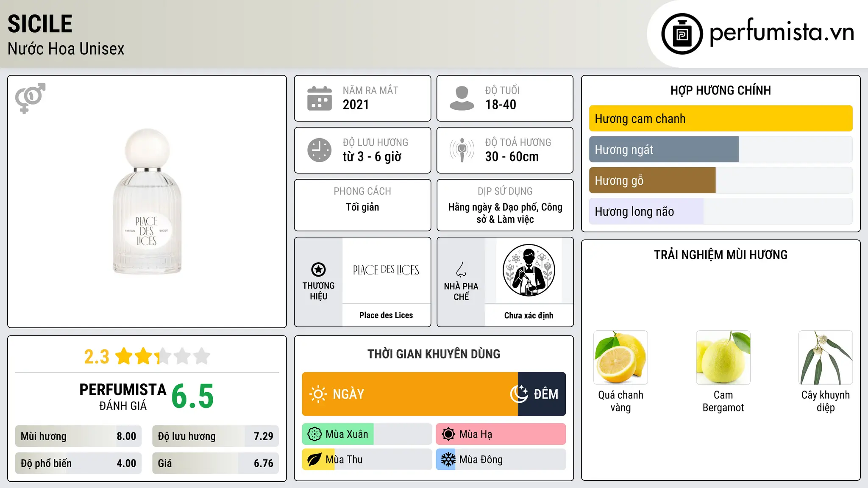
Task: Click the Tối giản style value
Action: click(x=362, y=207)
